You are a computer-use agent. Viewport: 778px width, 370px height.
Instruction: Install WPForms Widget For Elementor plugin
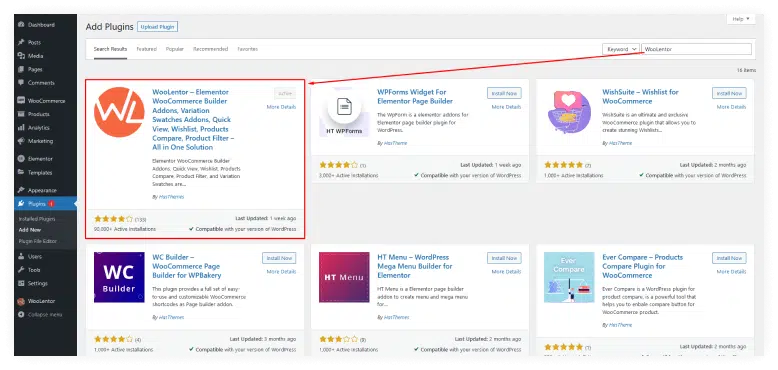504,93
